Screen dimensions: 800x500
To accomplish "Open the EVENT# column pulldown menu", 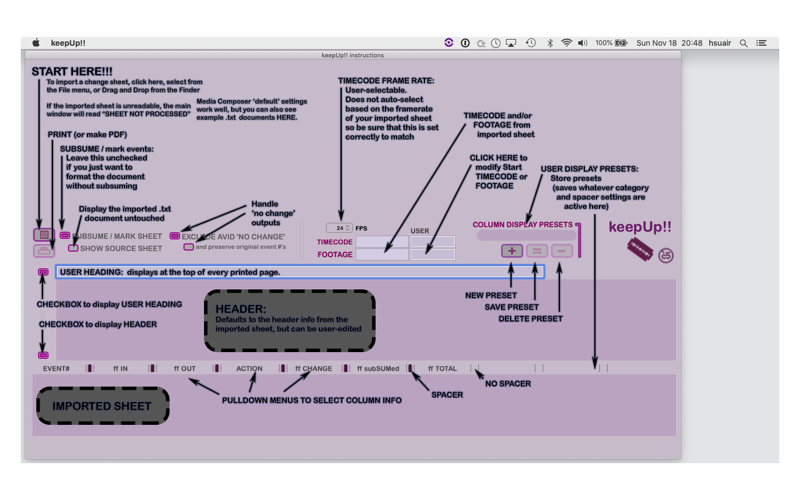I will pyautogui.click(x=56, y=368).
